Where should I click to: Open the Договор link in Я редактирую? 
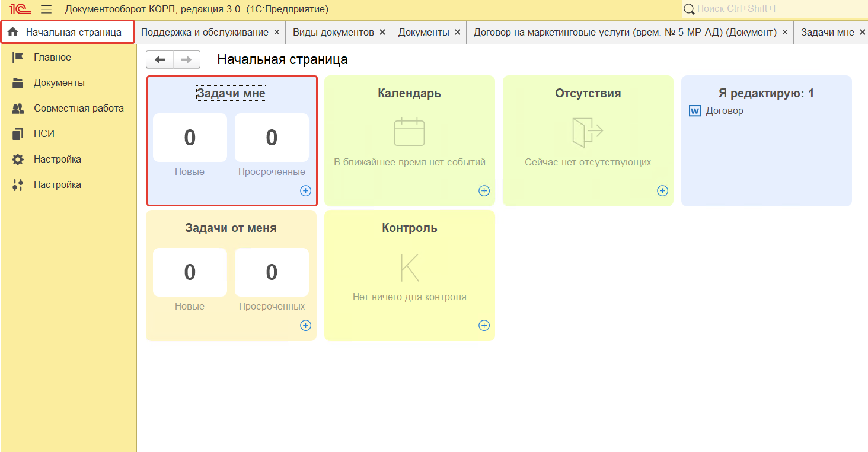(x=724, y=111)
